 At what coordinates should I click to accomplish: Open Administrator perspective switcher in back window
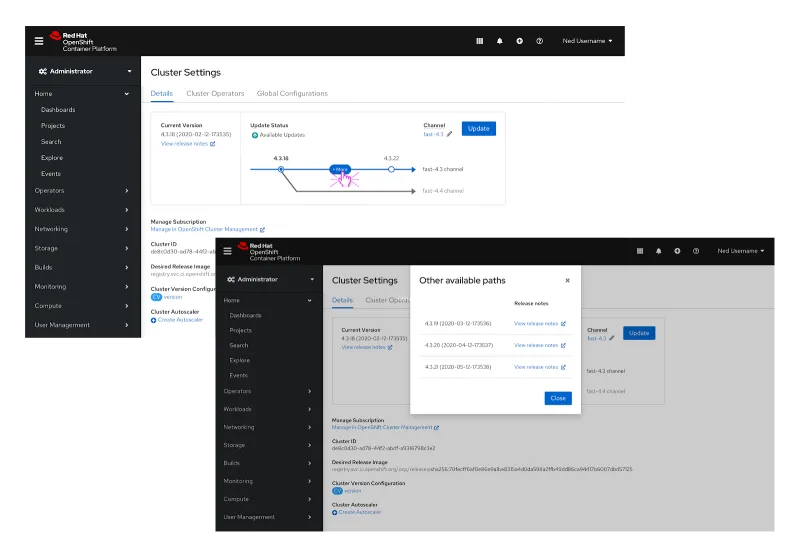coord(83,71)
